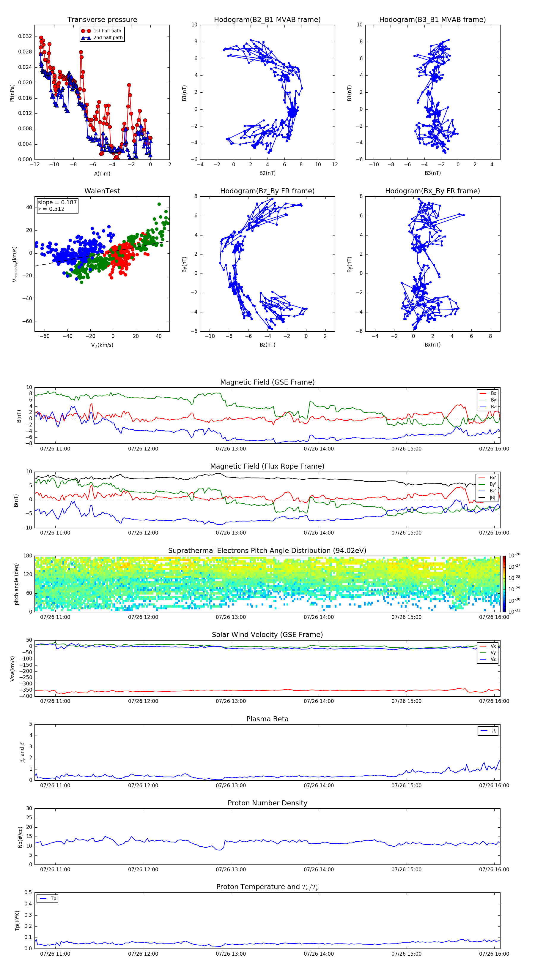Click the "βp" legend entry in Plasma Beta panel
This screenshot has height=980, width=535.
[x=488, y=731]
